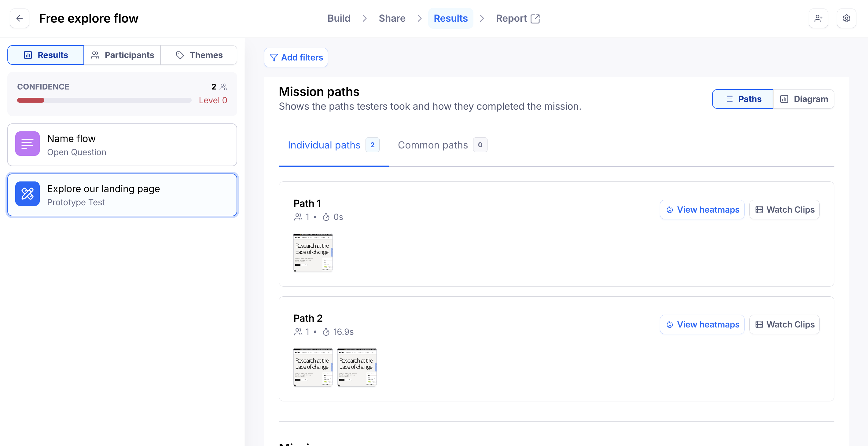Open Path 2's second screen thumbnail
The width and height of the screenshot is (868, 446).
click(356, 367)
